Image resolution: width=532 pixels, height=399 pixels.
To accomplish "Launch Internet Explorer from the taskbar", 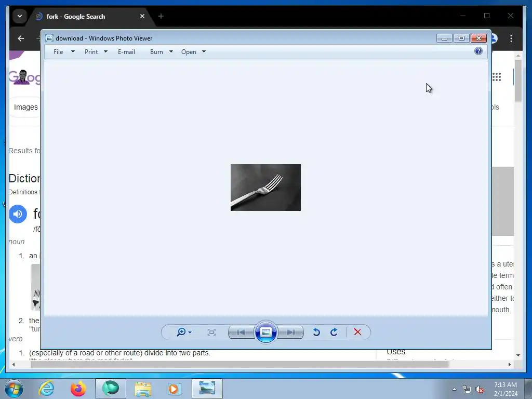I will pyautogui.click(x=46, y=389).
